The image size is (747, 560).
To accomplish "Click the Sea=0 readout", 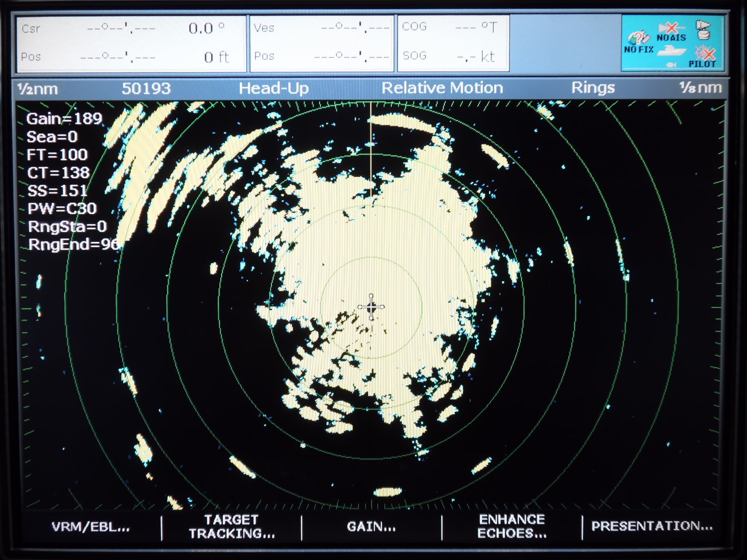I will [52, 137].
